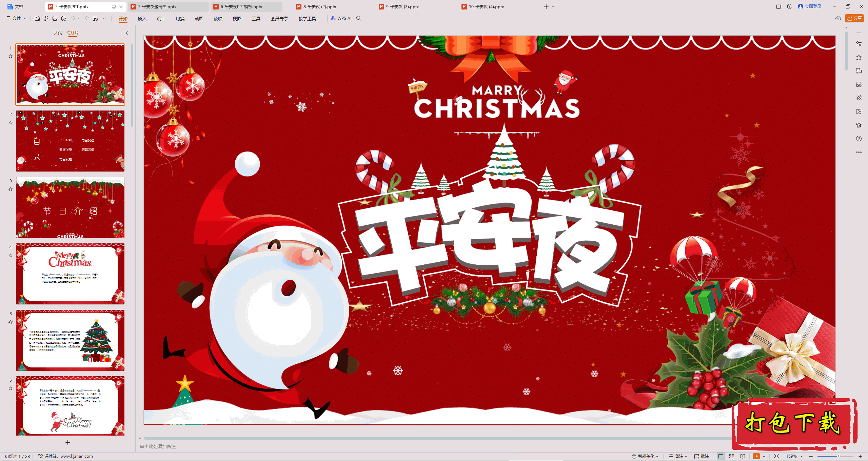Click the cube icon in the title bar
Screen dimensions: 868x461
click(790, 6)
